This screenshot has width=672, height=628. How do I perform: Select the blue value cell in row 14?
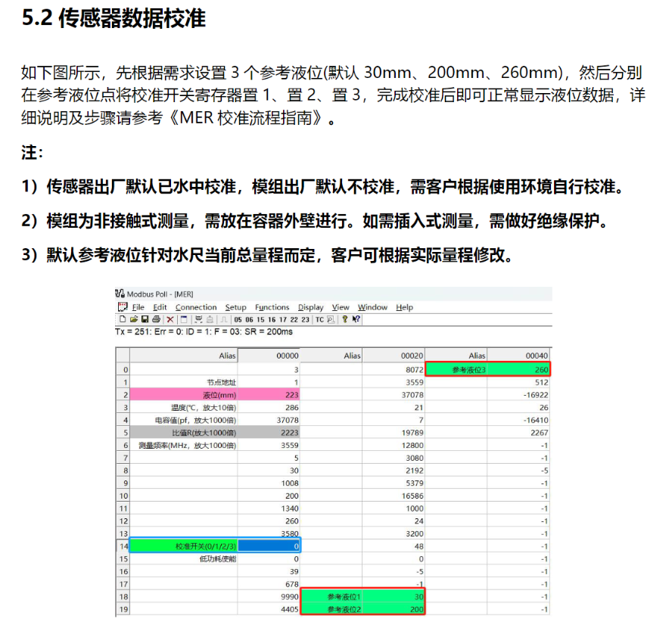[269, 546]
